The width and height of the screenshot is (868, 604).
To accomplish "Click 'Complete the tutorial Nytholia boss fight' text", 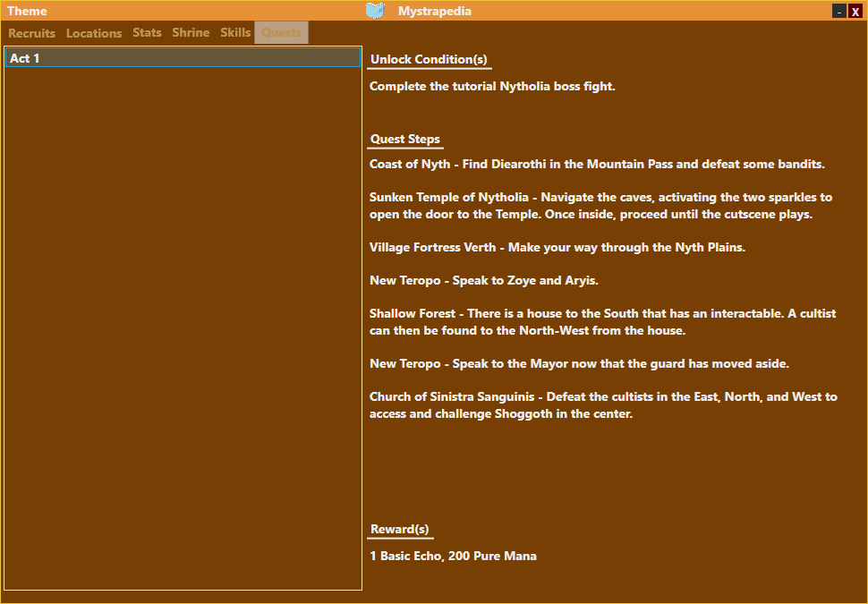I will [492, 87].
